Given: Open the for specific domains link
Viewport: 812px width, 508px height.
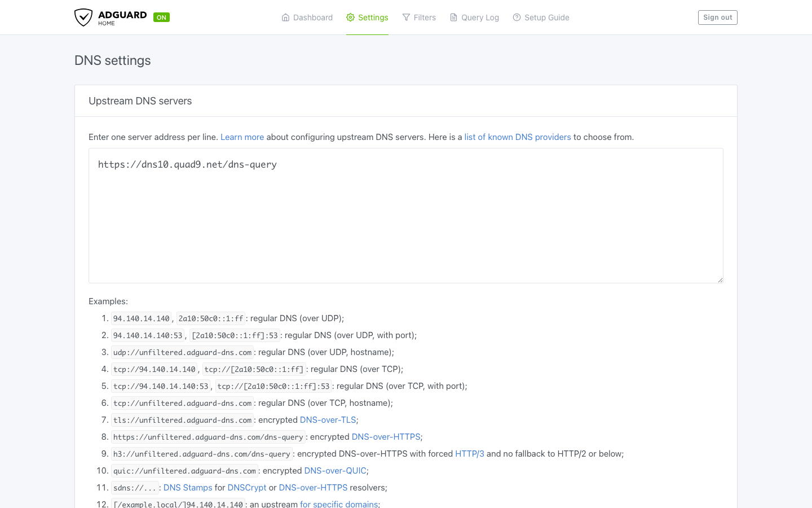Looking at the screenshot, I should (339, 504).
